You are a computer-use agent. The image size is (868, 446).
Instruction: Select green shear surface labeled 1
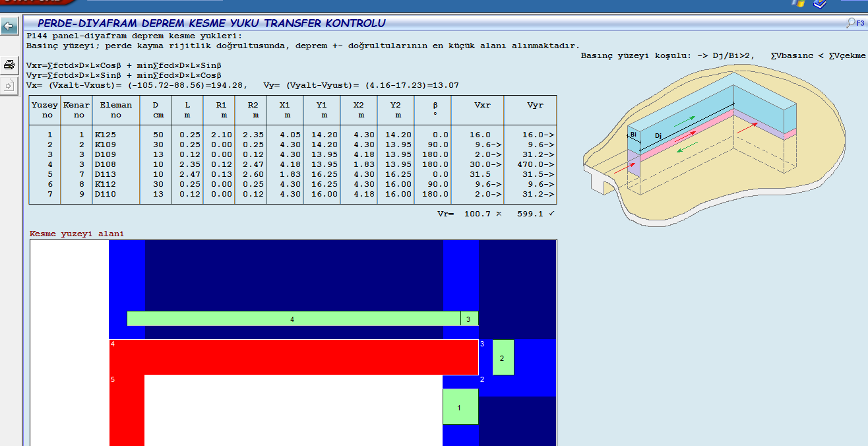pos(460,406)
